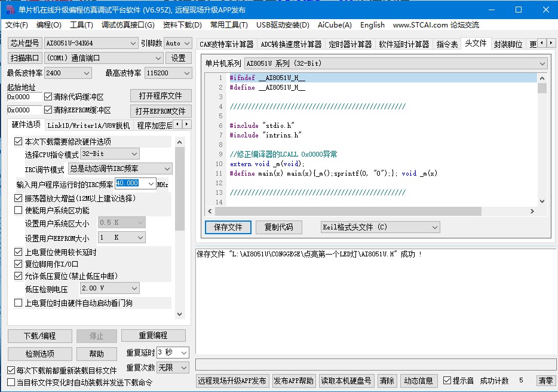Toggle 清除代码缓冲区 checkbox

(48, 96)
